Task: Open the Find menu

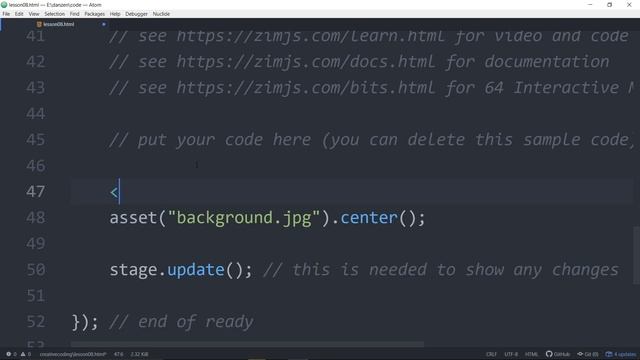Action: (x=74, y=14)
